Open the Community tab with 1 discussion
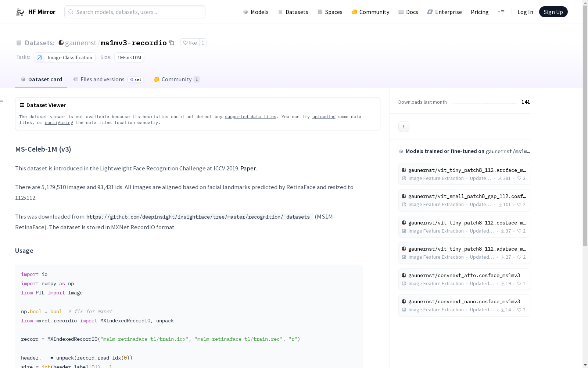The image size is (588, 368). tap(176, 79)
